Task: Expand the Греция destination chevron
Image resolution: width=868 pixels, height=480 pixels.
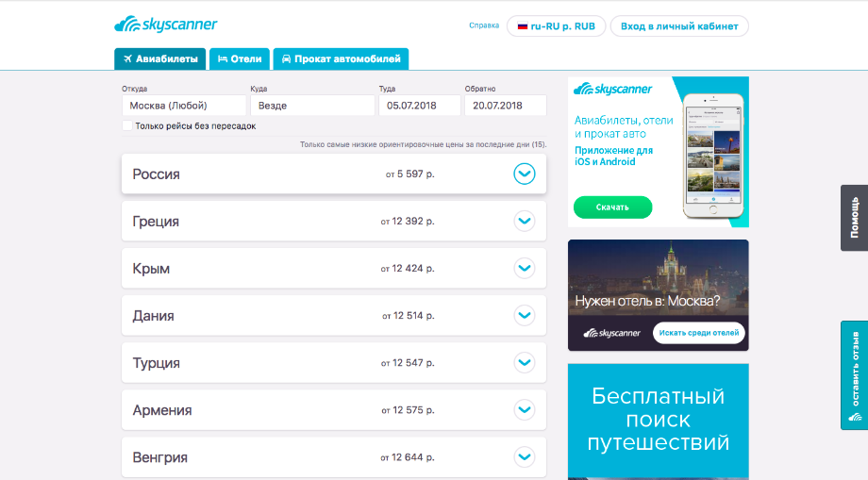Action: coord(525,221)
